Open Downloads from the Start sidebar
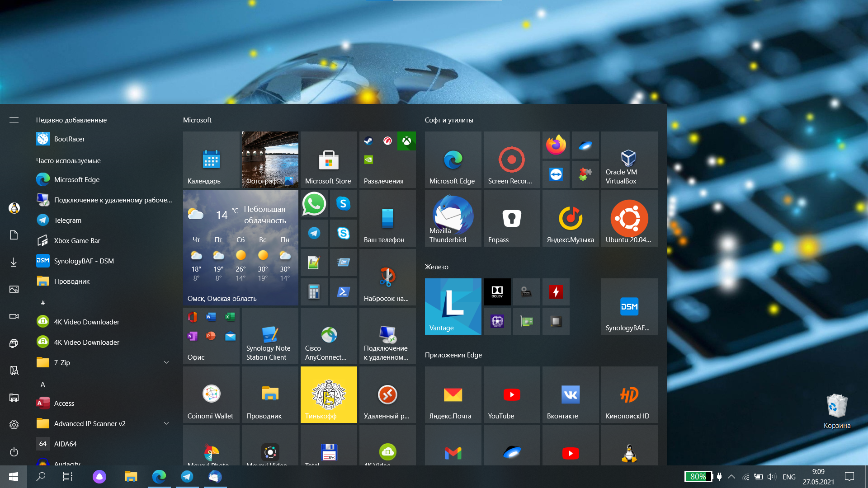 [14, 262]
